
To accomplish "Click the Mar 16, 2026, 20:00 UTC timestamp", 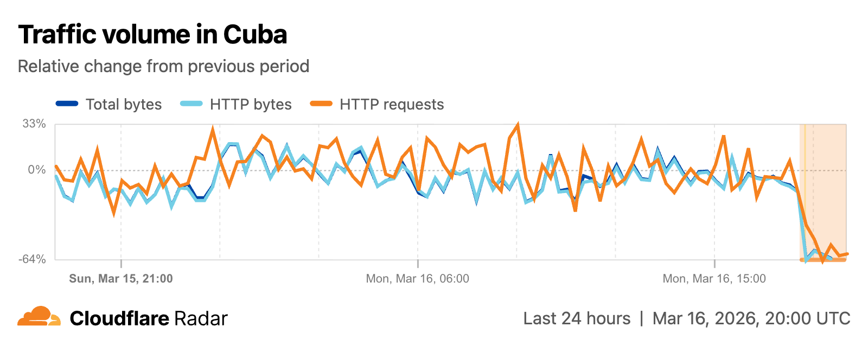I will [751, 318].
